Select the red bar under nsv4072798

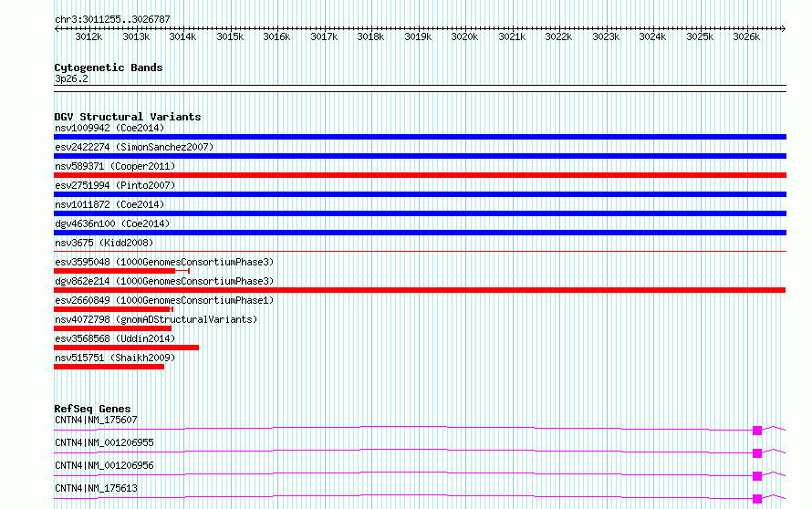point(112,328)
